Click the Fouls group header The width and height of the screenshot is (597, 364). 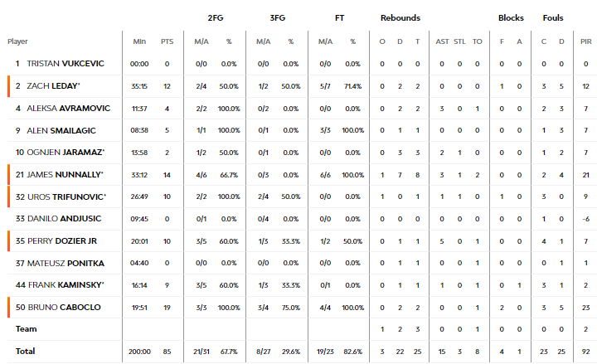(553, 18)
